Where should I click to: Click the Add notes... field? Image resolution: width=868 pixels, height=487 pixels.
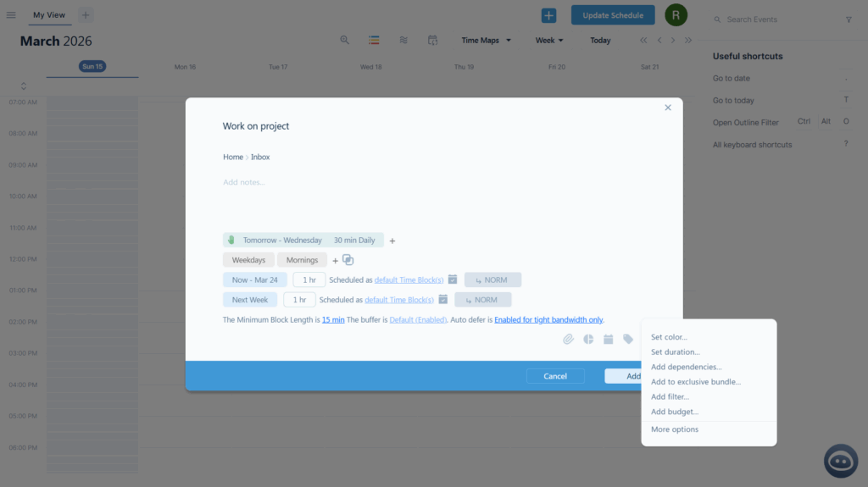[x=243, y=182]
